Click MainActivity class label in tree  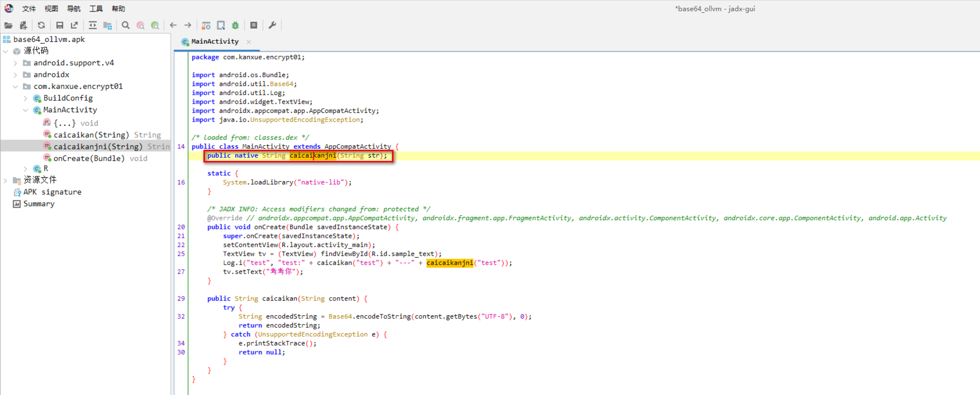[x=70, y=110]
